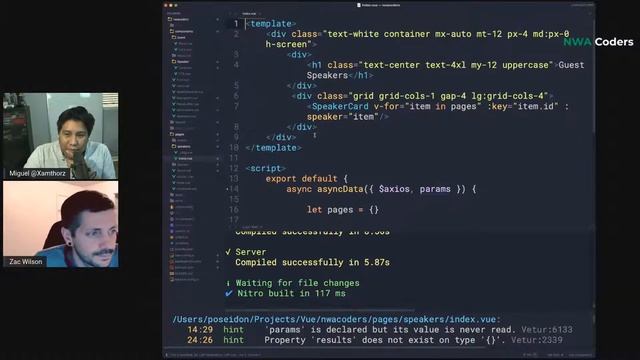This screenshot has width=640, height=360.
Task: Click the Vue icon beside selected index.vue
Action: (176, 158)
